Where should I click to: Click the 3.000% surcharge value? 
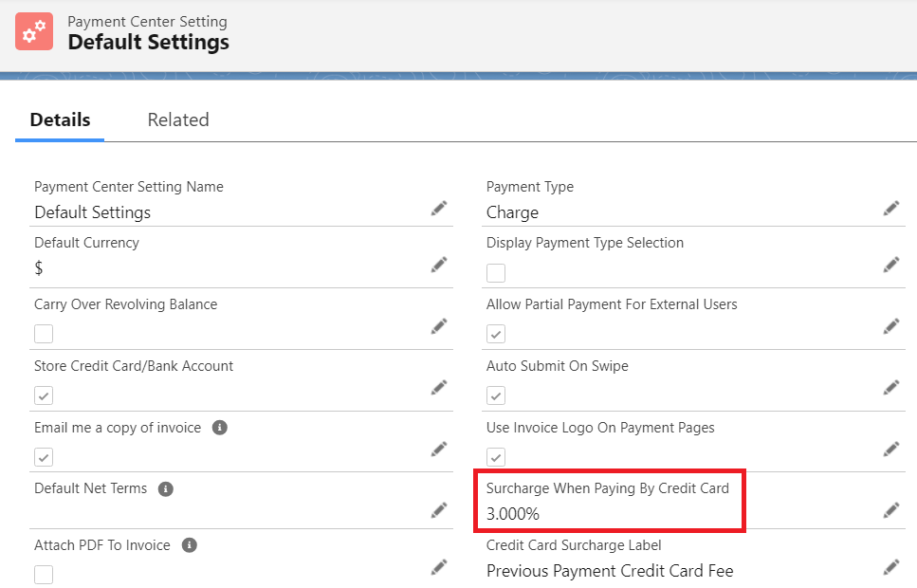[x=513, y=514]
